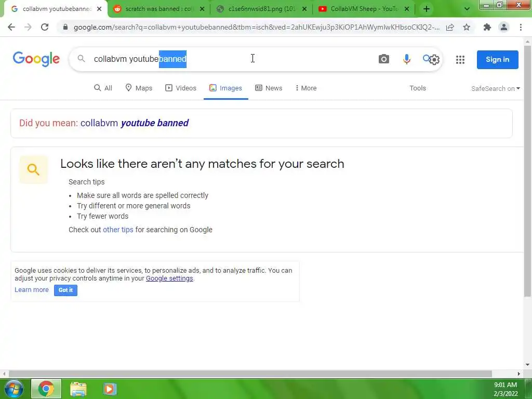Switch to All results tab

click(x=103, y=88)
